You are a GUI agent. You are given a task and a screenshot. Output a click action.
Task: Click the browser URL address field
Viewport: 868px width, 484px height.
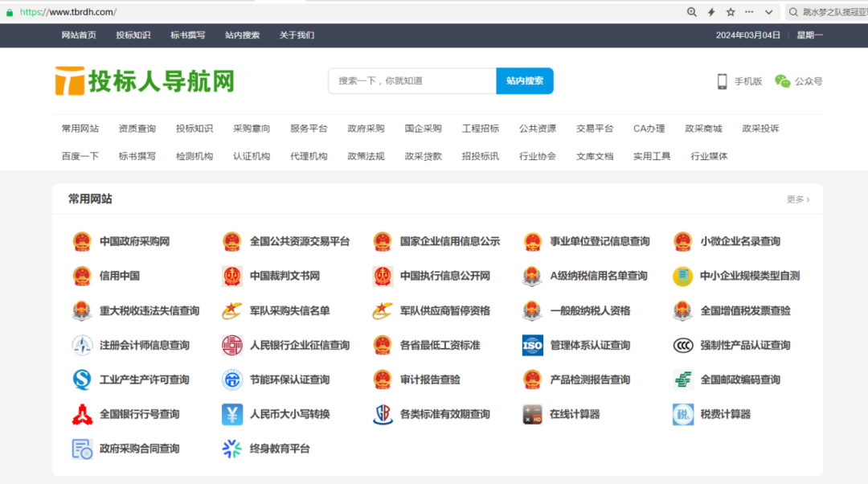343,12
